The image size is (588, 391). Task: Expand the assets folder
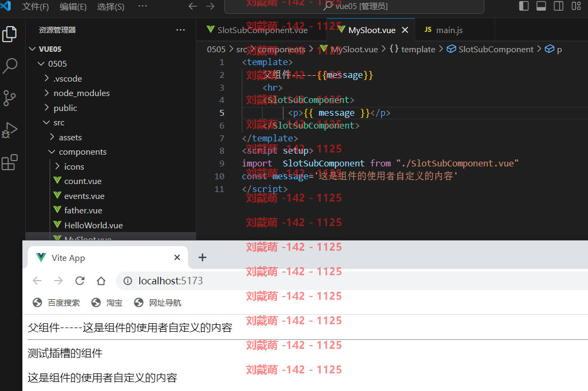112,138
